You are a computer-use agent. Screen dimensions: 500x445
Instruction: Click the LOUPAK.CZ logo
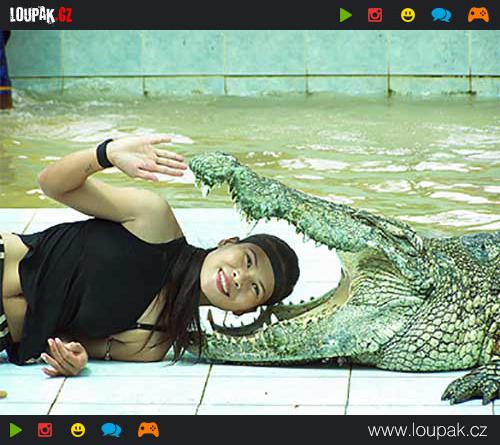[41, 15]
